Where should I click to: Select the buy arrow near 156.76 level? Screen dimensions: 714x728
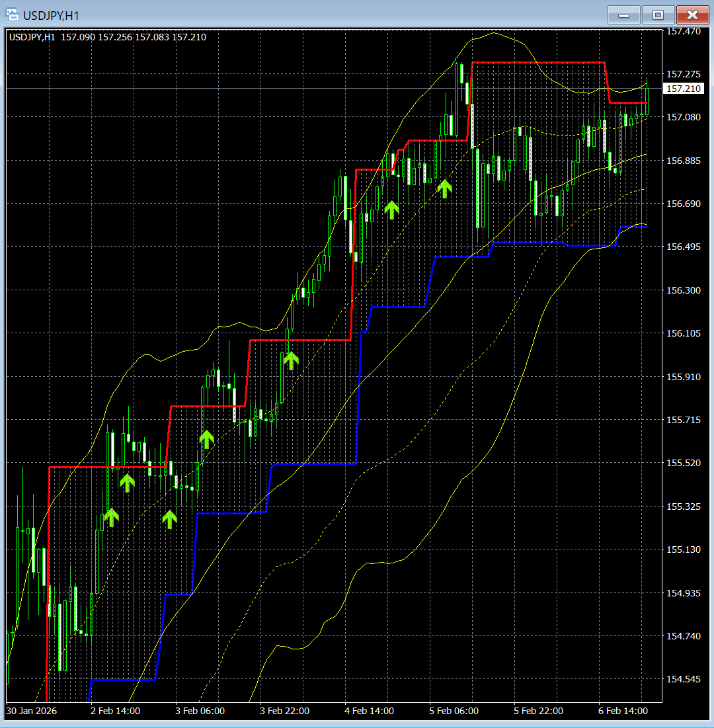[x=445, y=188]
